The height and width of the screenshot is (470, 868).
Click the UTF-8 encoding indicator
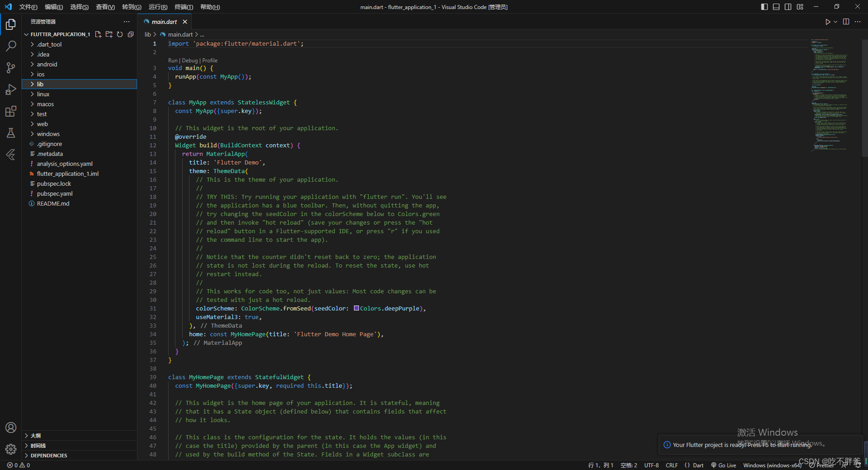click(x=651, y=465)
